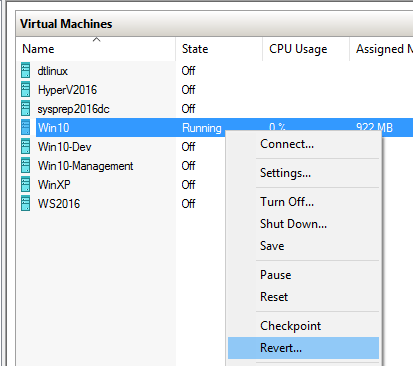Select the Win10 row name

(54, 128)
